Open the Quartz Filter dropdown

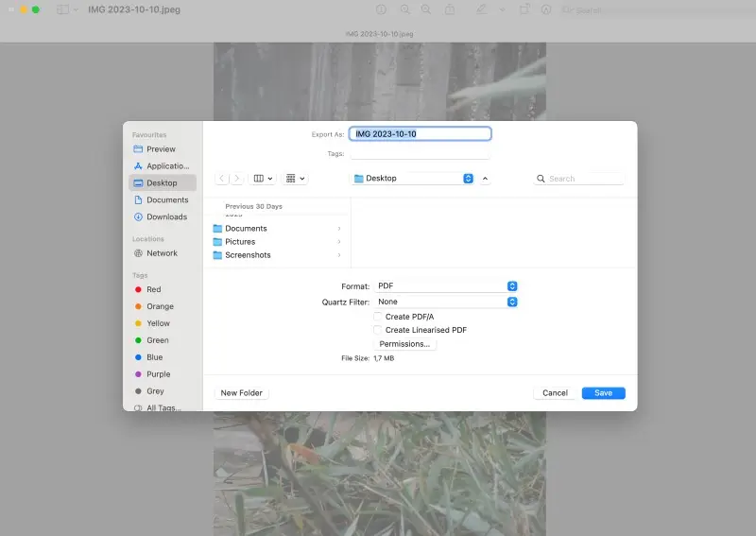pos(445,302)
